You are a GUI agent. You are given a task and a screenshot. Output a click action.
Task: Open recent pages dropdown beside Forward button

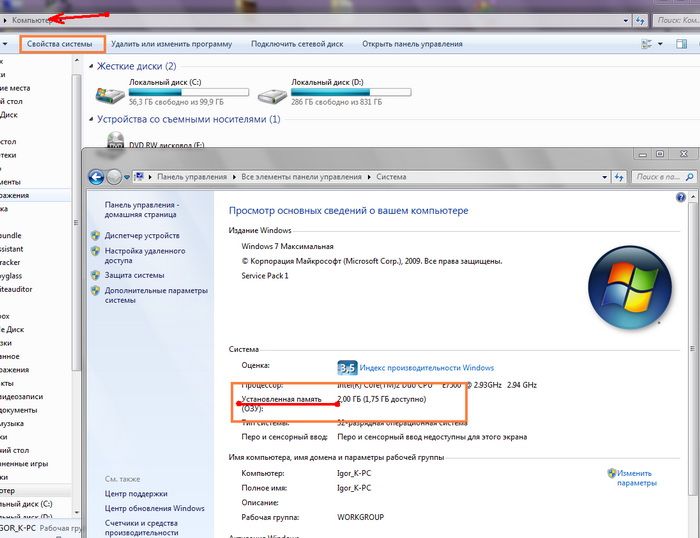click(x=127, y=178)
